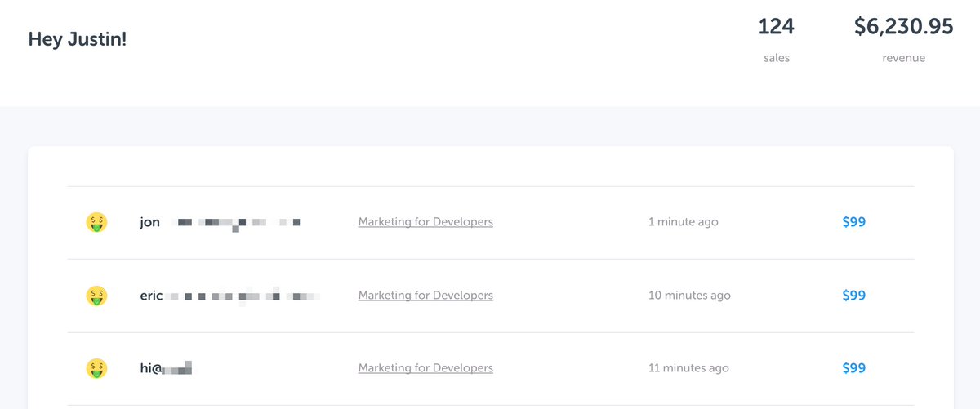Screen dimensions: 980x409
Task: Select the customer email starting with eric
Action: 229,296
